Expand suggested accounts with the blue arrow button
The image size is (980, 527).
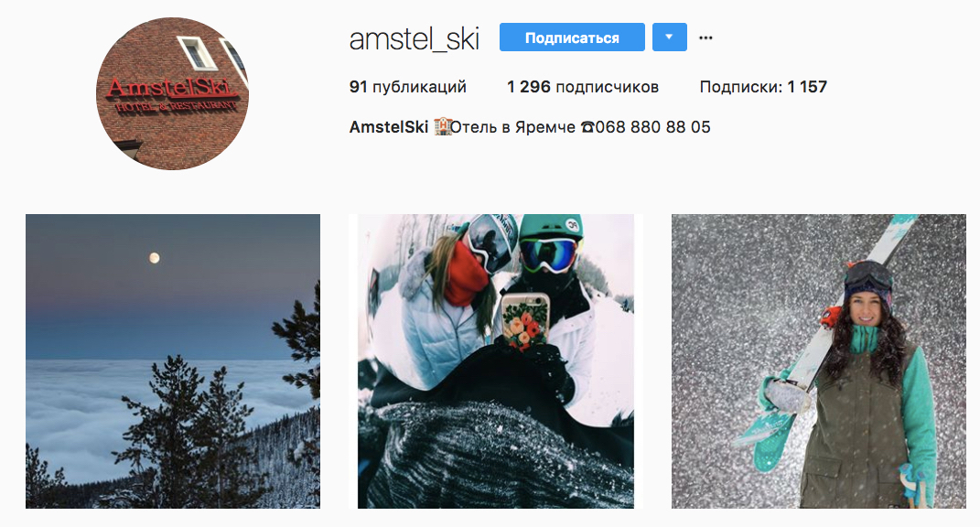point(670,38)
